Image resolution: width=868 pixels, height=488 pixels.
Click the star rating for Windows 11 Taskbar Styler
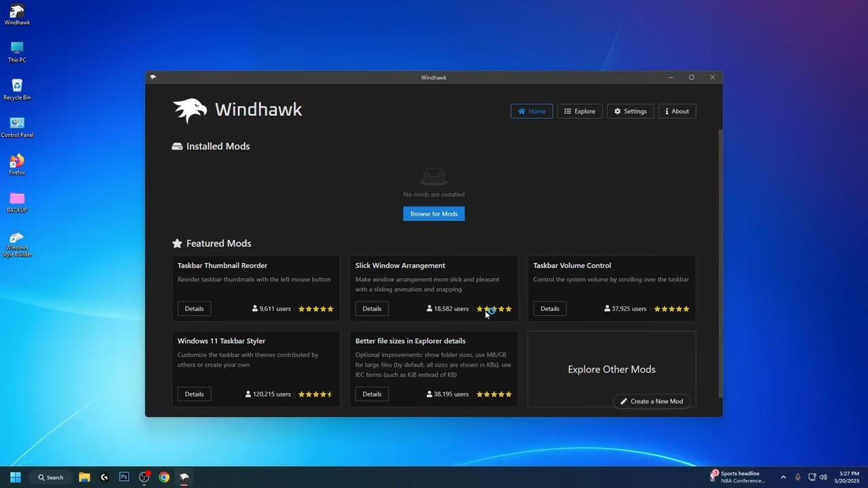pyautogui.click(x=316, y=394)
